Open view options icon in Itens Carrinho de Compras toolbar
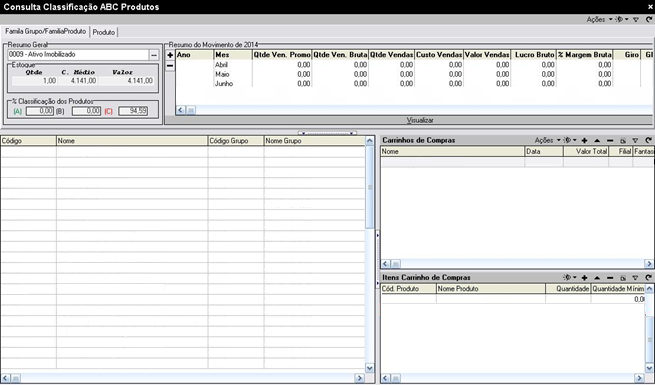 (x=569, y=277)
